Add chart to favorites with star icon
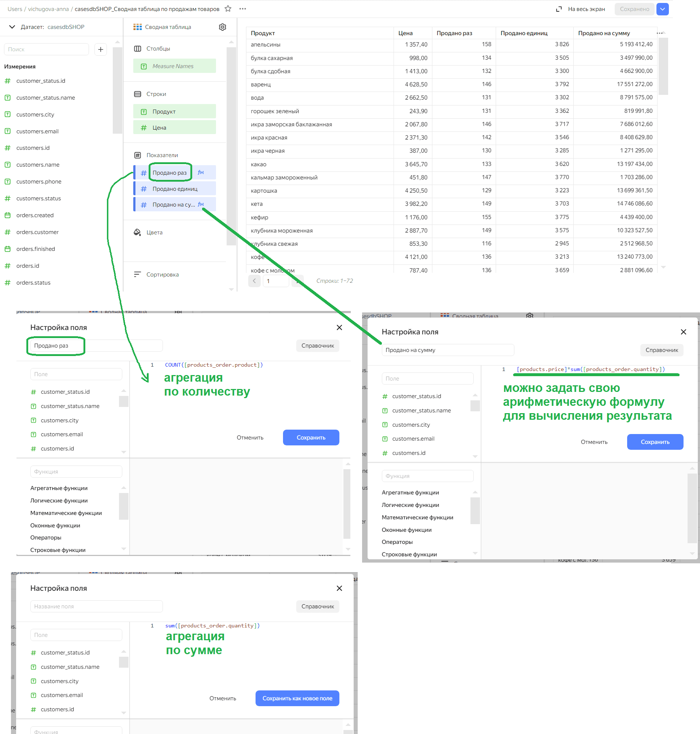This screenshot has height=734, width=700. (228, 8)
